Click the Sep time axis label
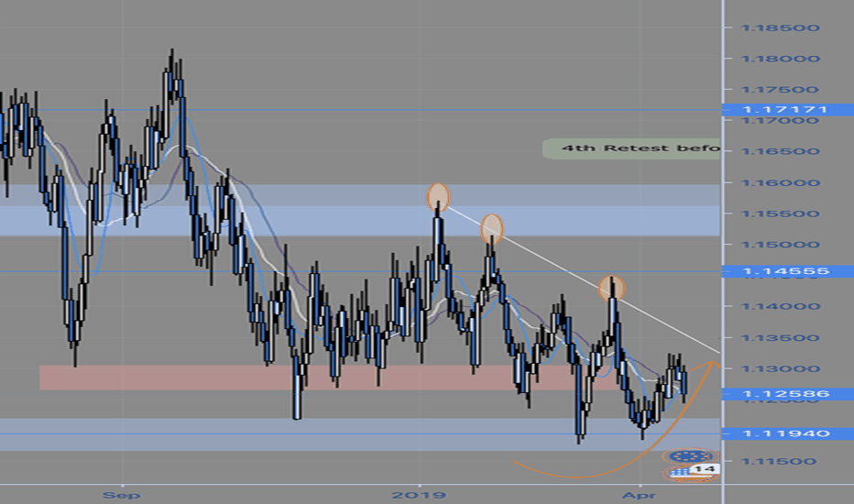The image size is (854, 504). pos(122,495)
